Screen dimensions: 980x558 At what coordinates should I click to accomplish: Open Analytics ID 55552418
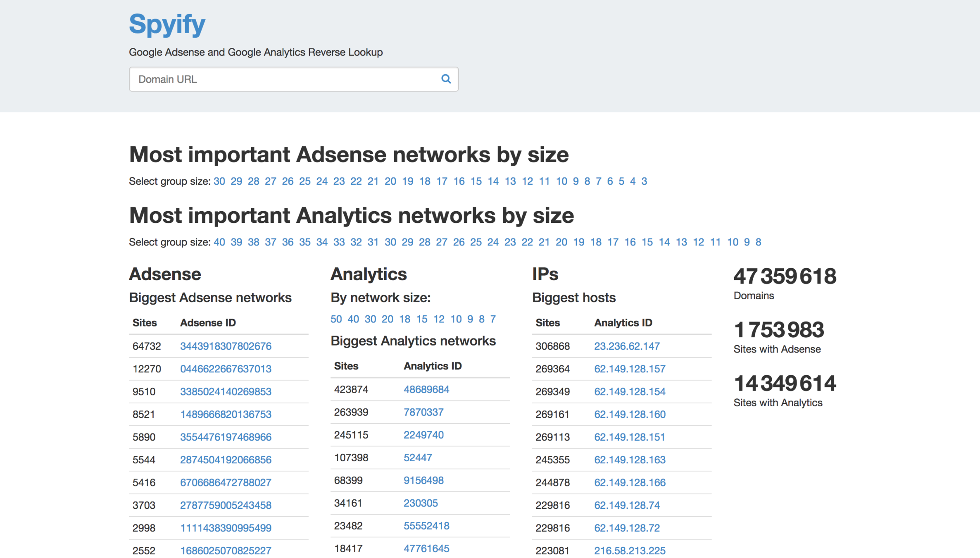[426, 526]
